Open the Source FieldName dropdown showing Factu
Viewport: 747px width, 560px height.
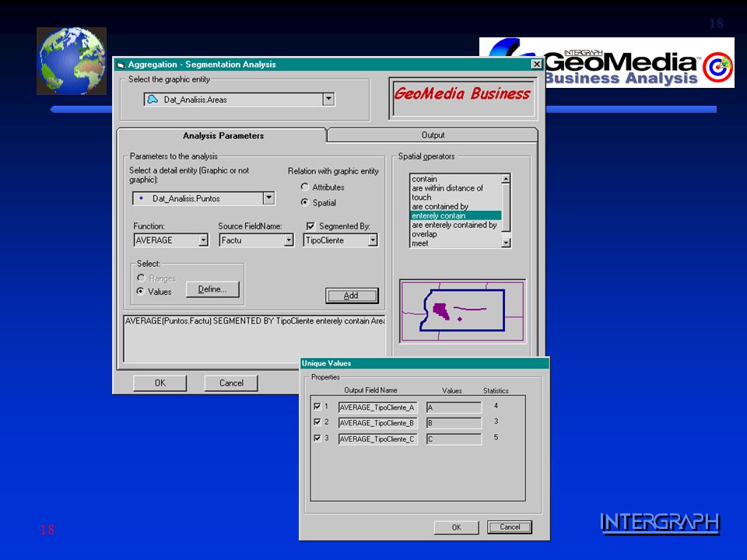click(289, 240)
